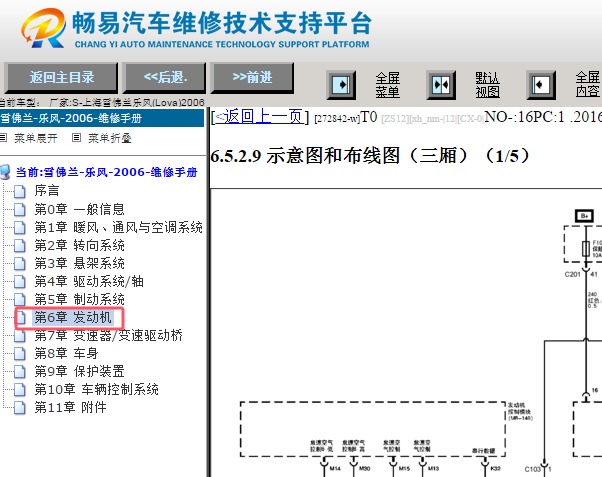This screenshot has width=602, height=477.
Task: Click the B+ terminal box in diagram
Action: 584,216
